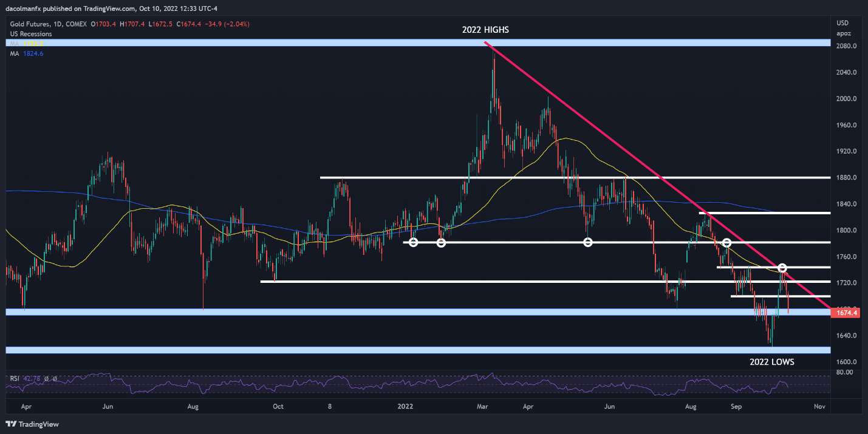Click the TradingView logo at the bottom
The width and height of the screenshot is (868, 434).
33,424
